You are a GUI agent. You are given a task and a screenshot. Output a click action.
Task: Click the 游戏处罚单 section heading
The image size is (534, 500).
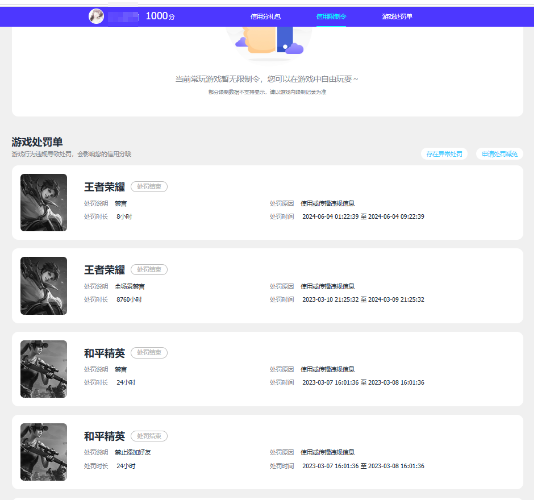(x=37, y=142)
